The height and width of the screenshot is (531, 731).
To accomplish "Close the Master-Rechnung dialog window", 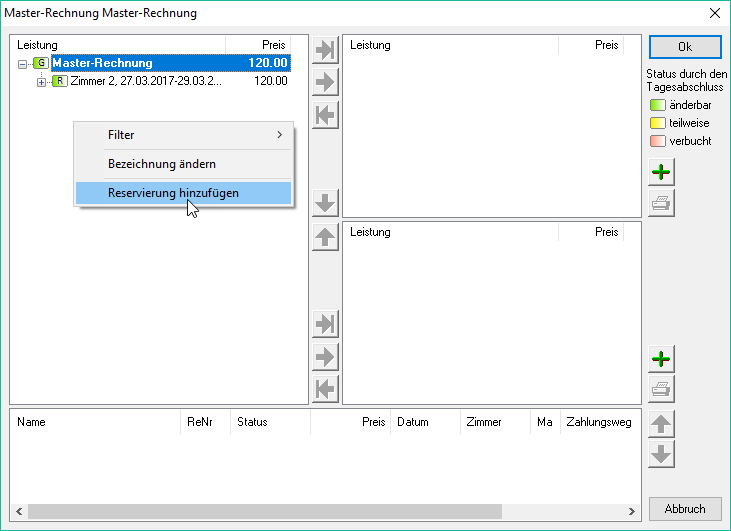I will pyautogui.click(x=715, y=13).
